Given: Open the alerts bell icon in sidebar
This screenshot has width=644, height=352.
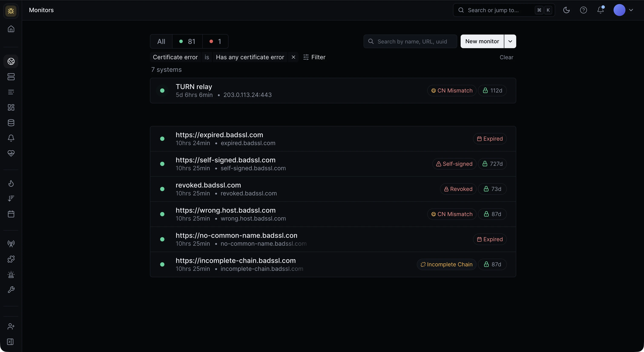Looking at the screenshot, I should (11, 138).
